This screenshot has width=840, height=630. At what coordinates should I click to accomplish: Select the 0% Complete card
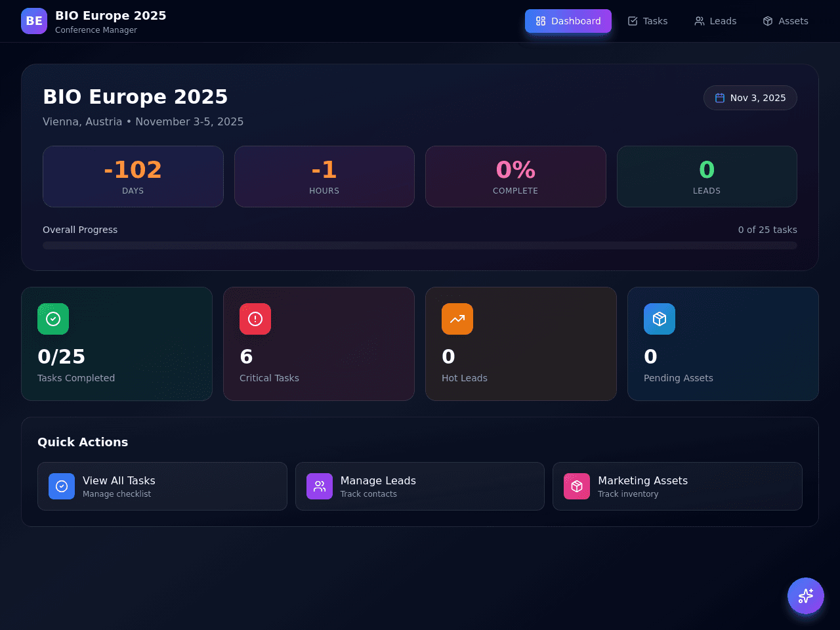click(x=516, y=177)
